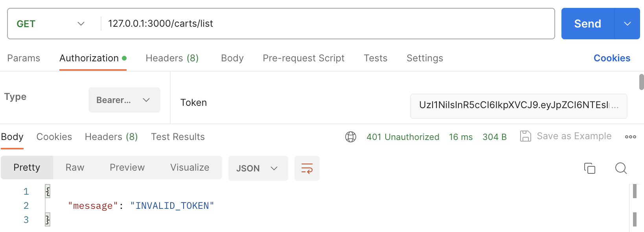
Task: Open the Bearer auth type dropdown
Action: pyautogui.click(x=124, y=100)
